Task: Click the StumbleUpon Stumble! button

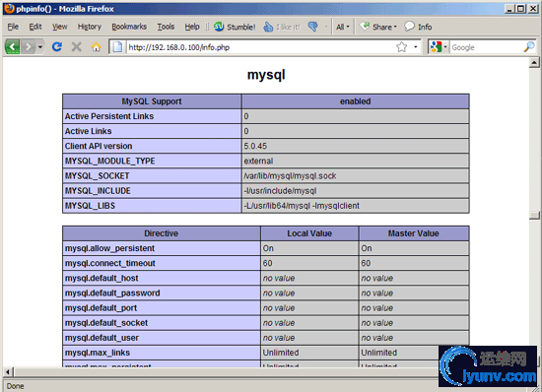Action: (235, 27)
